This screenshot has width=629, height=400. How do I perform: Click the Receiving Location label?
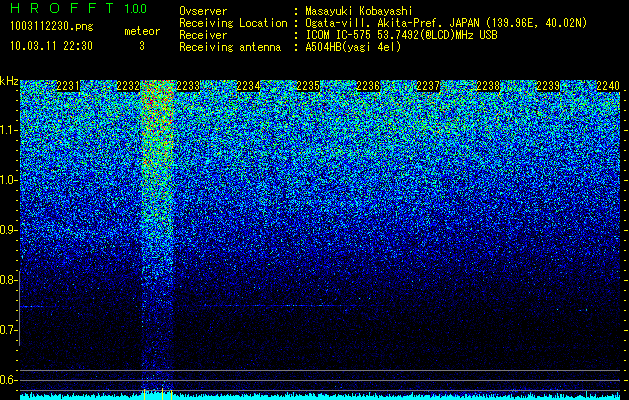click(233, 23)
